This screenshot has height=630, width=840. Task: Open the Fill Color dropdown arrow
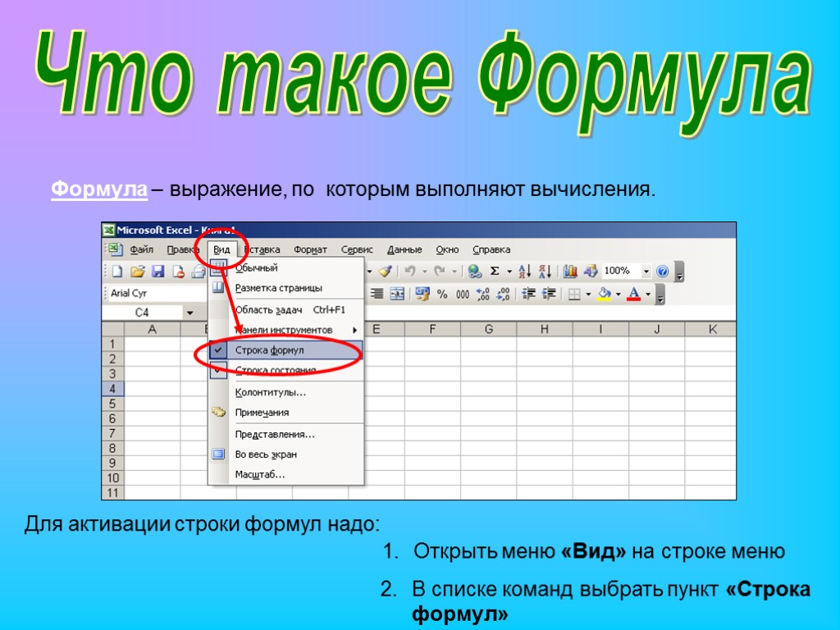[619, 294]
